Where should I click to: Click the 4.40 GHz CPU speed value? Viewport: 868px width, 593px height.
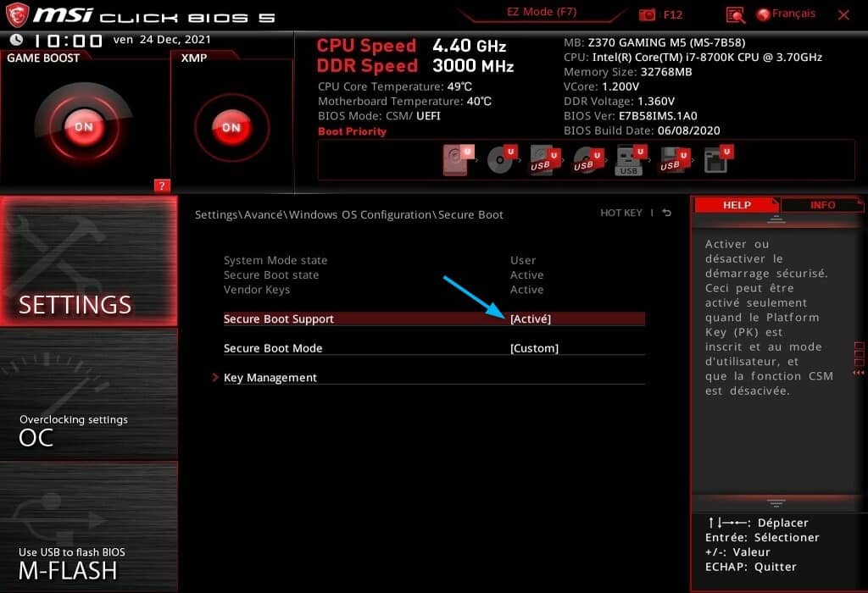470,46
